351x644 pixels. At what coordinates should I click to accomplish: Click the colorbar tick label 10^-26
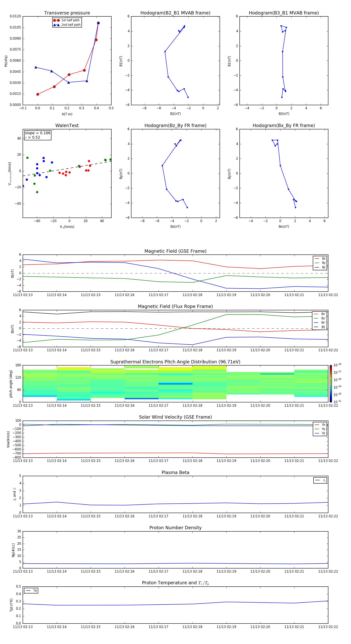(x=337, y=365)
